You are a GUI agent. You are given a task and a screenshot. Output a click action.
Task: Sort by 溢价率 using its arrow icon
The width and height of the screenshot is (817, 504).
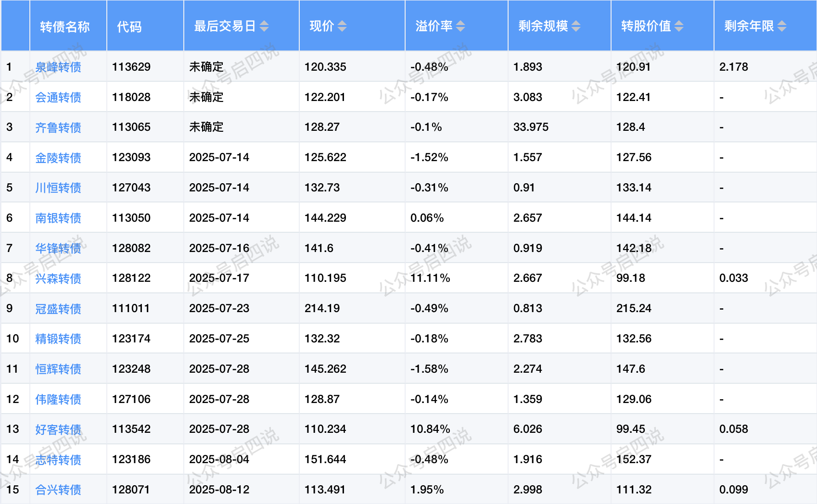(460, 26)
